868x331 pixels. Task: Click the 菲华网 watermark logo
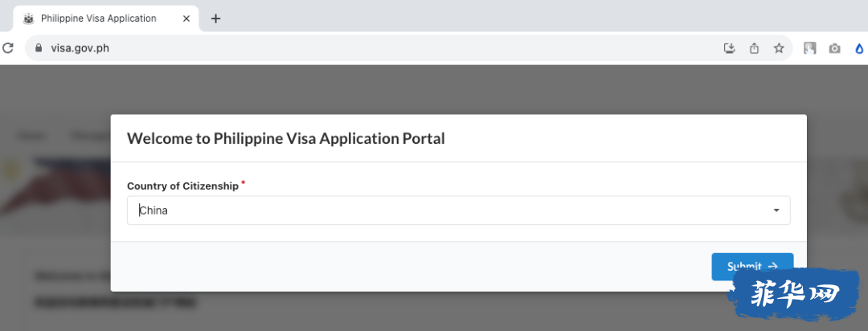[x=796, y=295]
